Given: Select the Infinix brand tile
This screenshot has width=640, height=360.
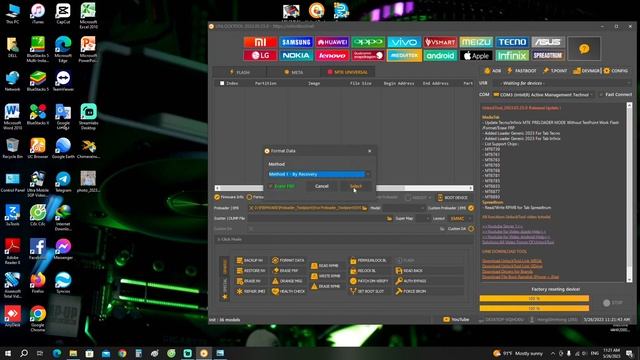Looking at the screenshot, I should pos(512,55).
